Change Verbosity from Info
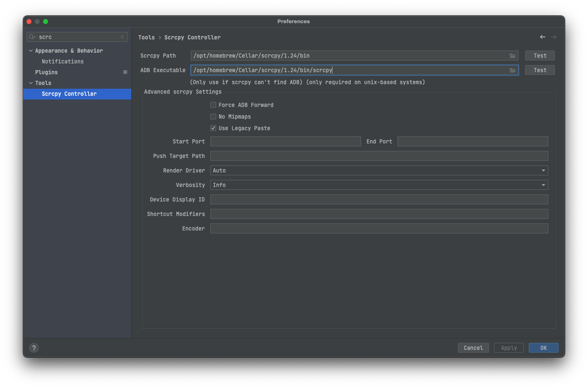This screenshot has width=588, height=388. (543, 184)
